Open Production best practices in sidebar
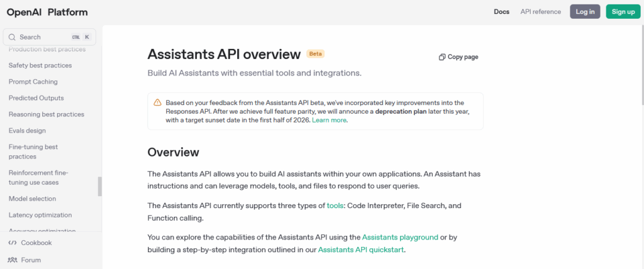The width and height of the screenshot is (644, 269). point(47,49)
